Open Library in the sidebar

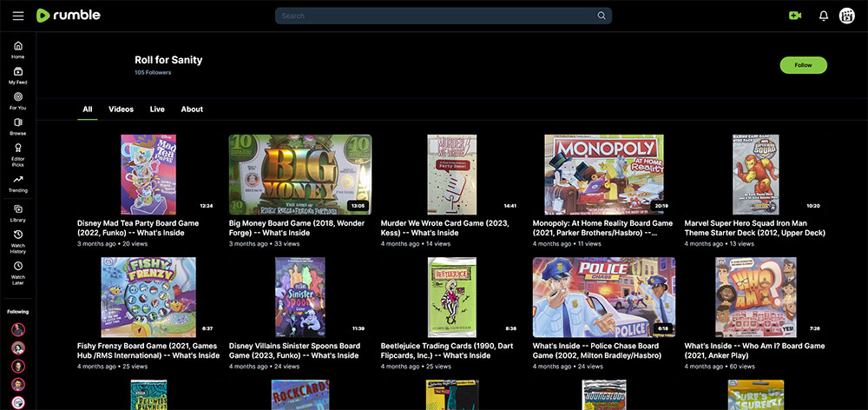18,213
